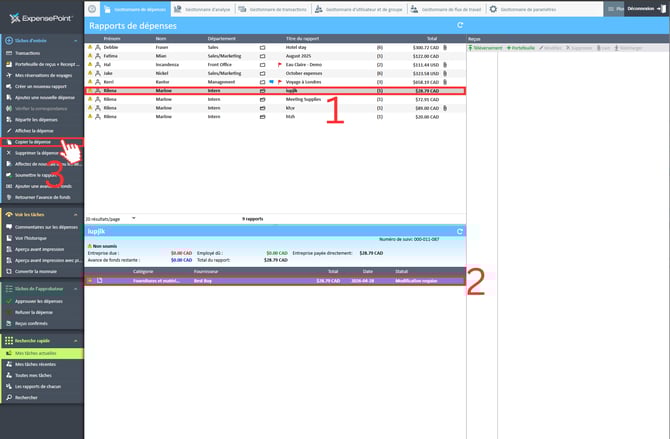Click the refresh icon in Rapports de dépenses header
The height and width of the screenshot is (439, 670).
point(459,25)
